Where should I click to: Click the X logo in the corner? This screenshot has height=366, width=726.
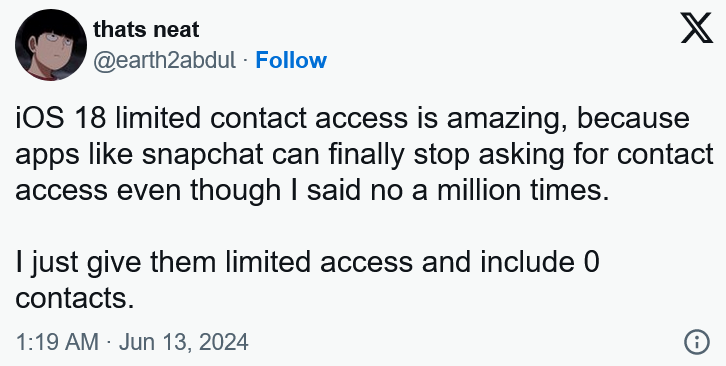[x=696, y=28]
